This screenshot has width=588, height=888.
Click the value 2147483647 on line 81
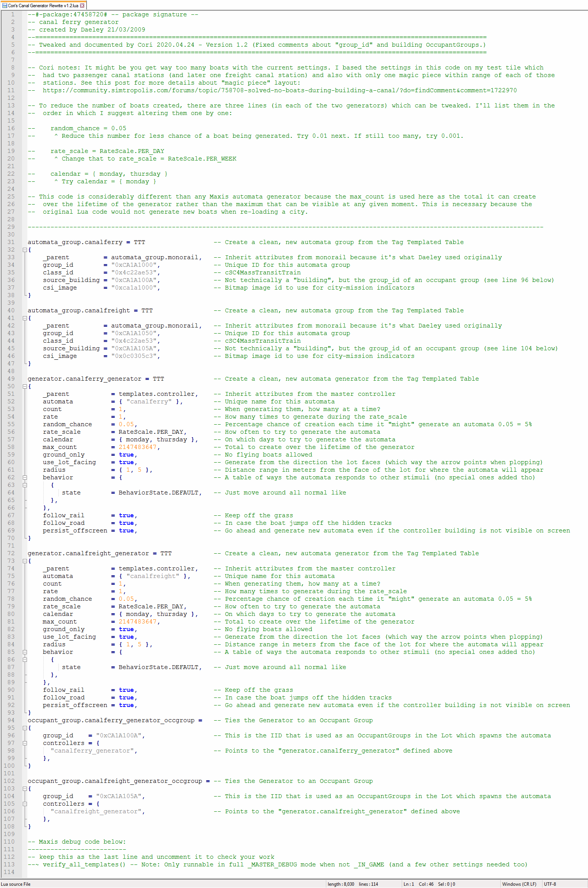click(x=138, y=622)
